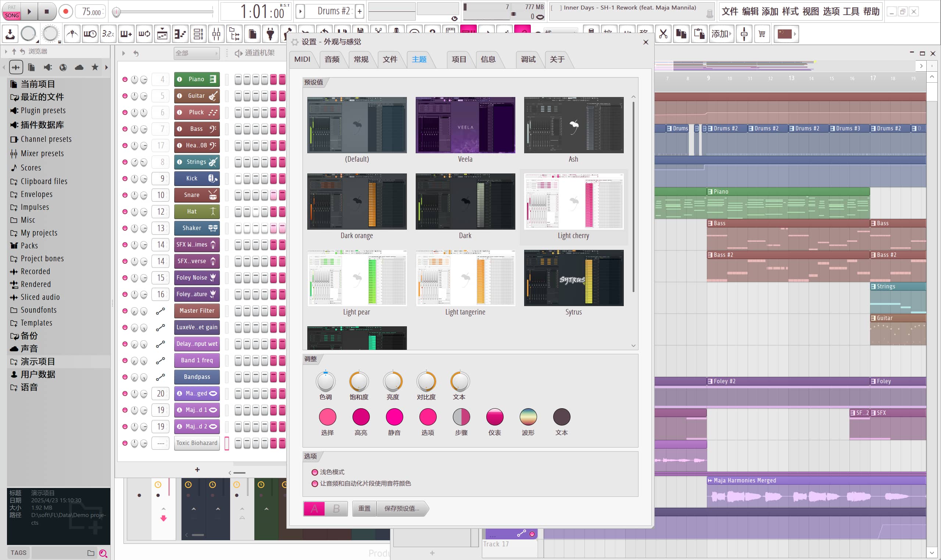Mute the Piano channel green light
This screenshot has height=560, width=941.
point(125,79)
